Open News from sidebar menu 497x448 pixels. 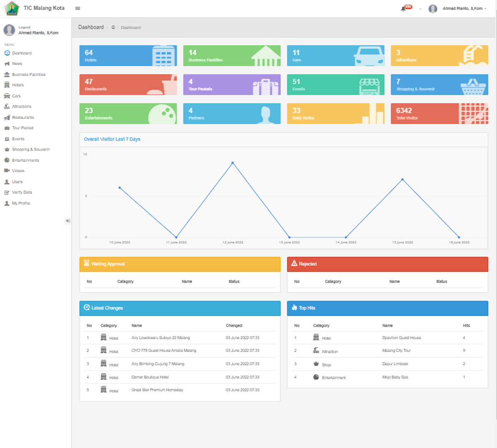click(x=17, y=64)
